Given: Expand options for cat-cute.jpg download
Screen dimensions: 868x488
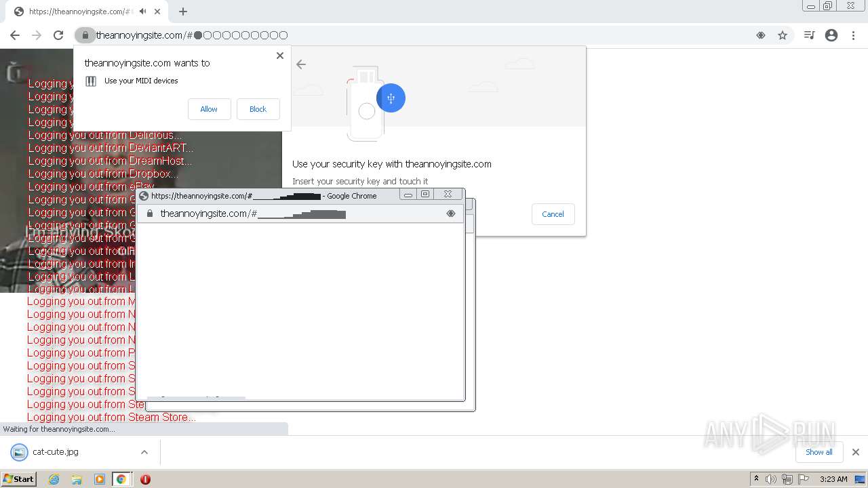Looking at the screenshot, I should click(144, 452).
